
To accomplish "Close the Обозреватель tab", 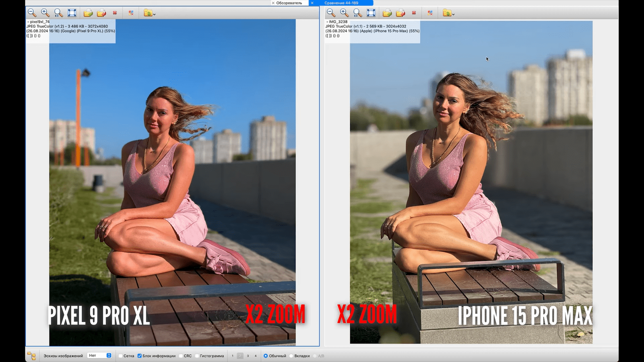I will click(273, 3).
